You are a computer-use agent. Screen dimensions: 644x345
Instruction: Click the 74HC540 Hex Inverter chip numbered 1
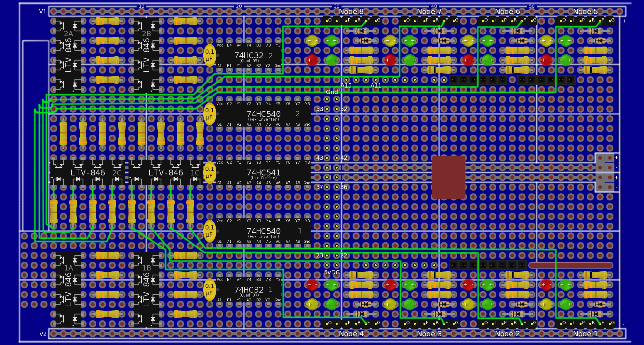[263, 231]
